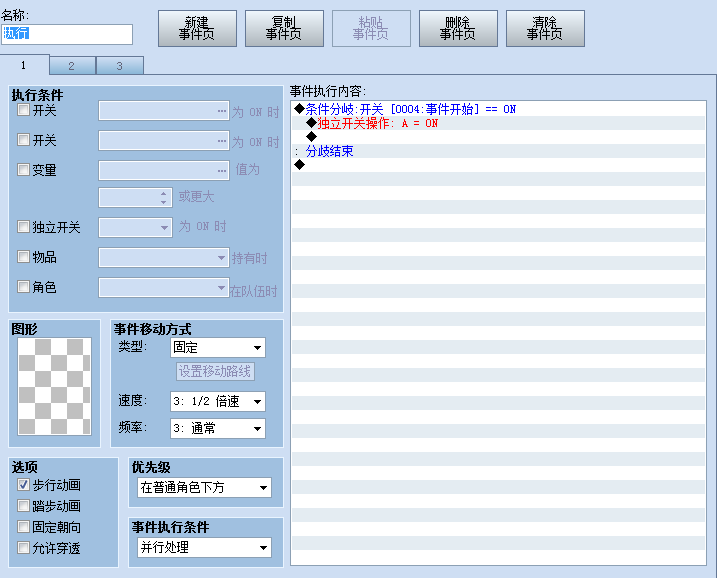Enable the first 开关 condition checkbox
Image resolution: width=717 pixels, height=578 pixels.
23,110
